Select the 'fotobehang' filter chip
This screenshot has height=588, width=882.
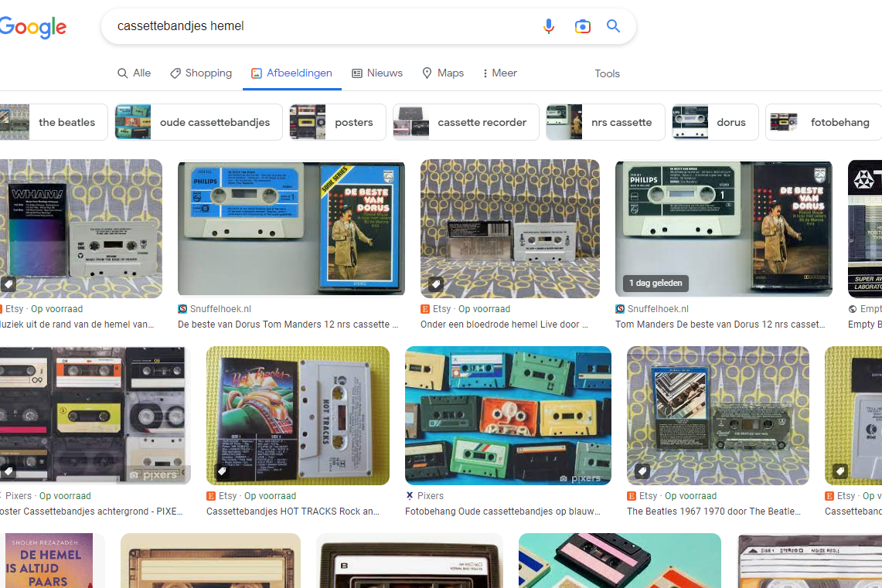(823, 122)
